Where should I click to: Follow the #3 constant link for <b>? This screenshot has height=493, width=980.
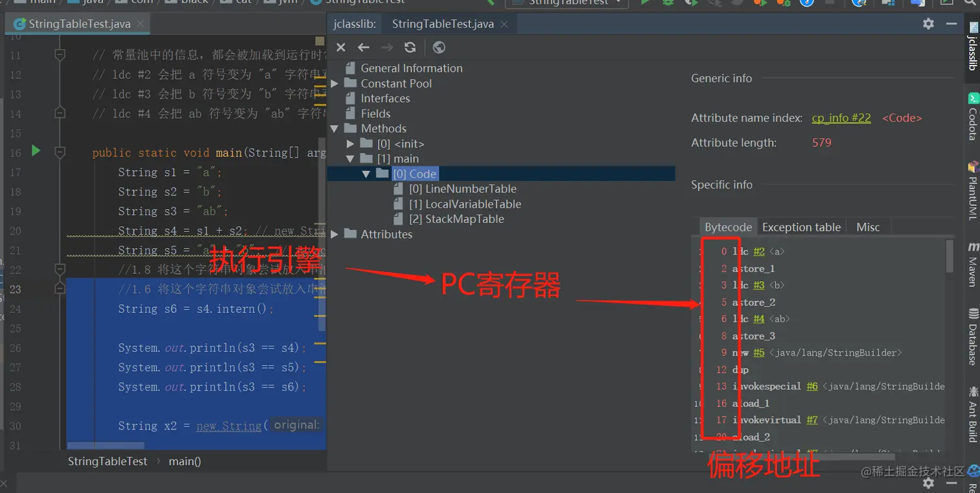pyautogui.click(x=758, y=285)
